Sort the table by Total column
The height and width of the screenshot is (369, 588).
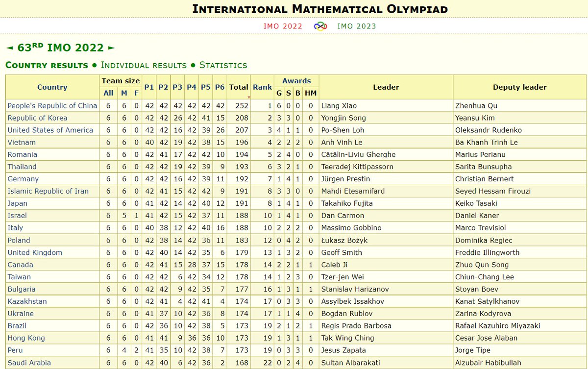point(239,87)
